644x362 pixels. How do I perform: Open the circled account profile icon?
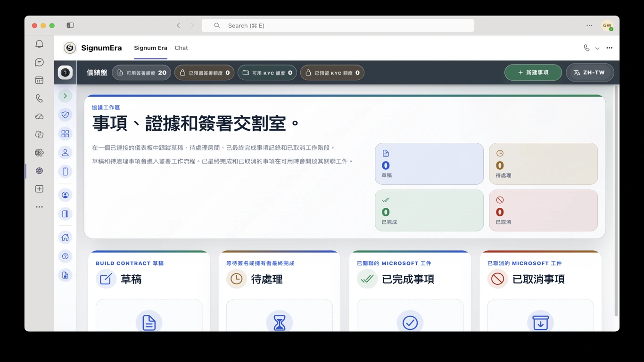click(x=65, y=195)
